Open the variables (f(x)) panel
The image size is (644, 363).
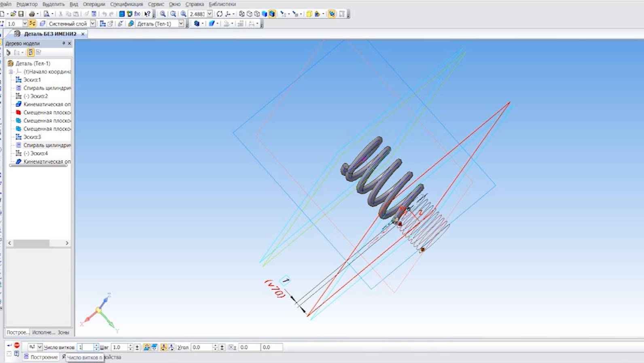pyautogui.click(x=137, y=14)
